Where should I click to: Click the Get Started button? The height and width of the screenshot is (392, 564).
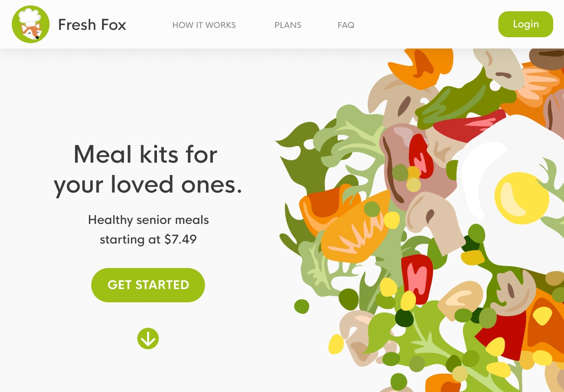pyautogui.click(x=148, y=285)
